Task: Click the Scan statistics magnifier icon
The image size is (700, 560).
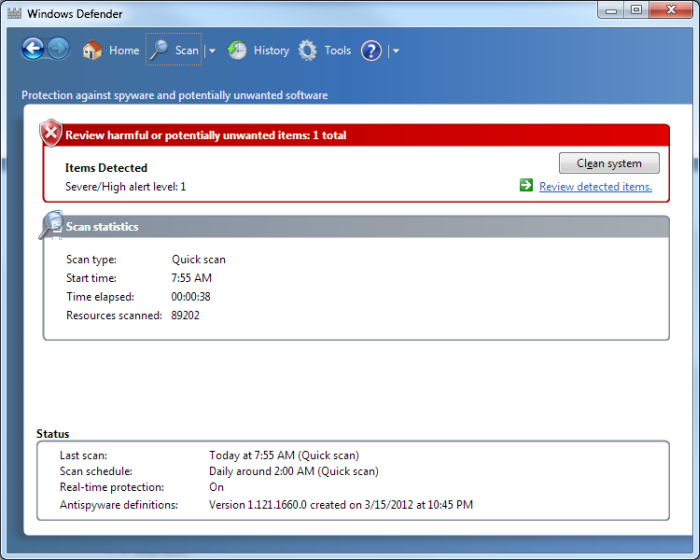Action: click(51, 225)
